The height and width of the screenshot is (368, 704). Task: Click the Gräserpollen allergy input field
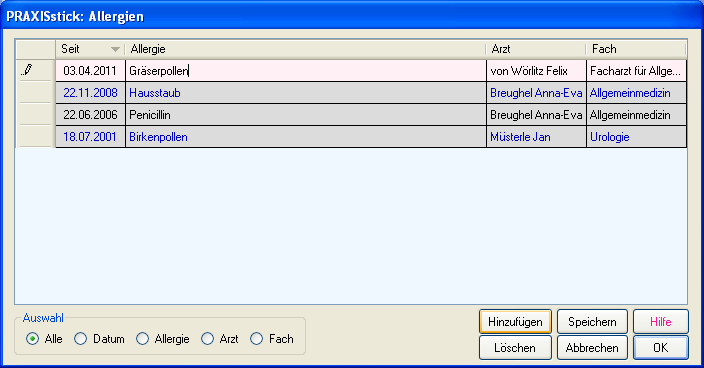(306, 71)
